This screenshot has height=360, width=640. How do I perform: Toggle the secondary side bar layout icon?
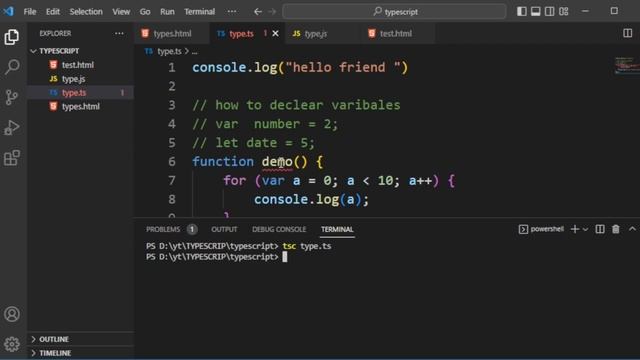tap(549, 11)
